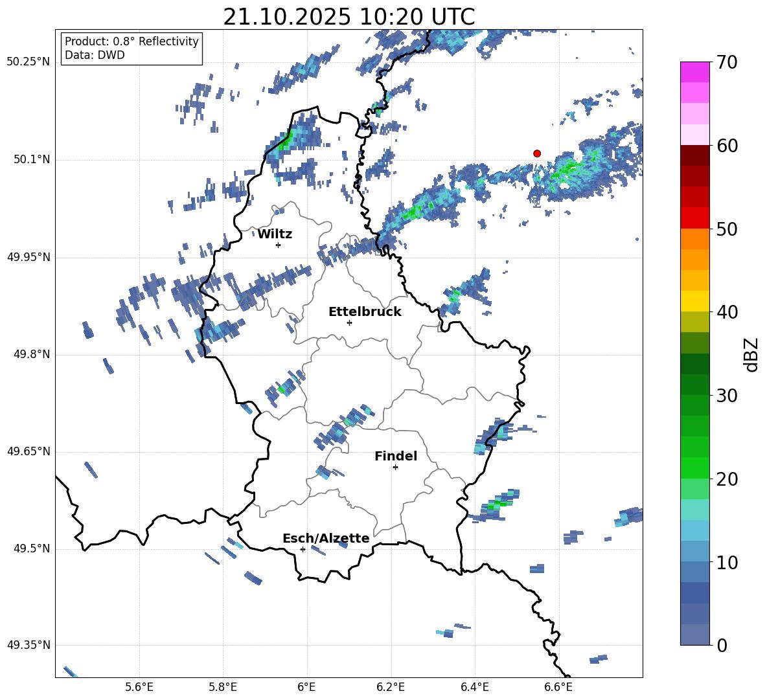Click the Ettelbruck station cross marker

pyautogui.click(x=349, y=322)
